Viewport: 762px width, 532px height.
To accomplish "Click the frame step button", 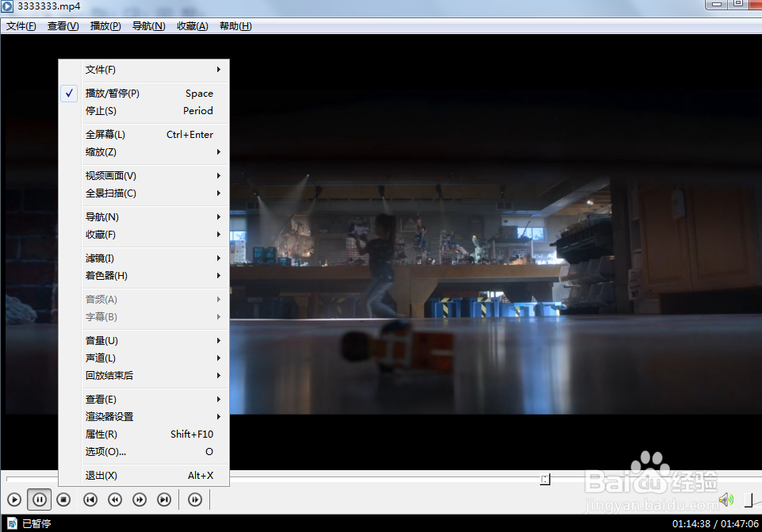I will 195,499.
